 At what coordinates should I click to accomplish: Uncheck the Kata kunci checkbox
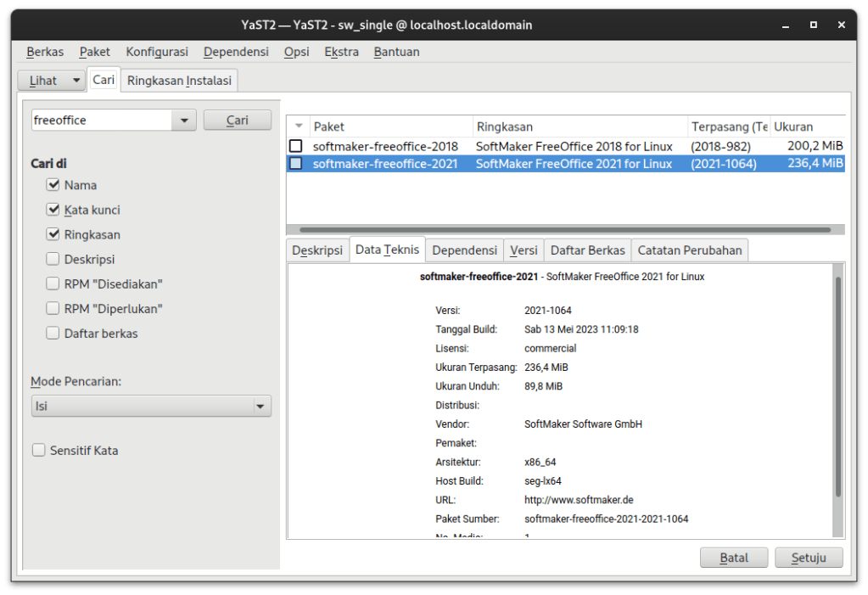(53, 210)
